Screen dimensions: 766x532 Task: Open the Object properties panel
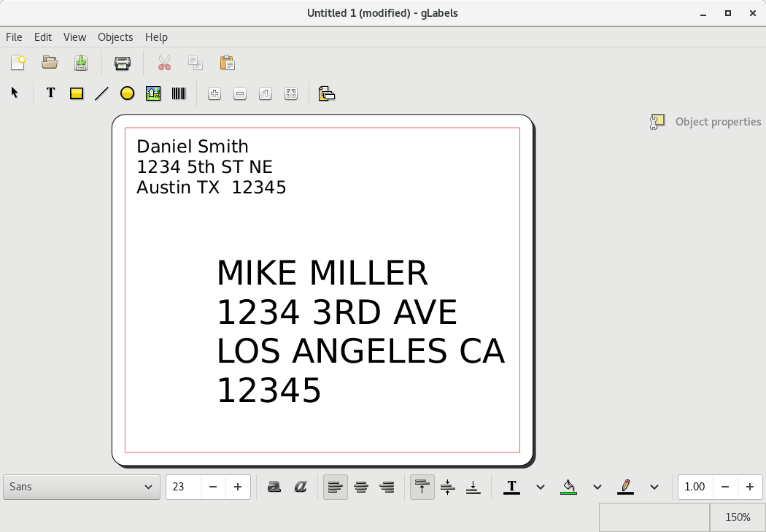(705, 122)
